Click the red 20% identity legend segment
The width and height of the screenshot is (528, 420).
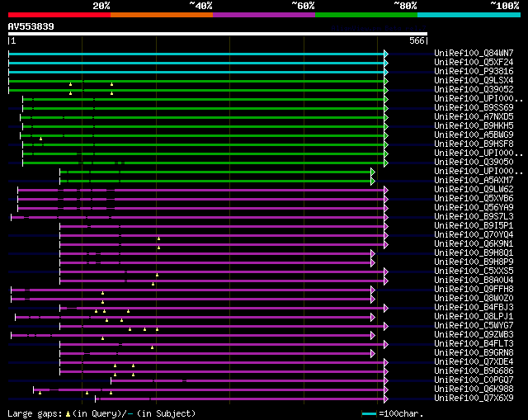59,15
